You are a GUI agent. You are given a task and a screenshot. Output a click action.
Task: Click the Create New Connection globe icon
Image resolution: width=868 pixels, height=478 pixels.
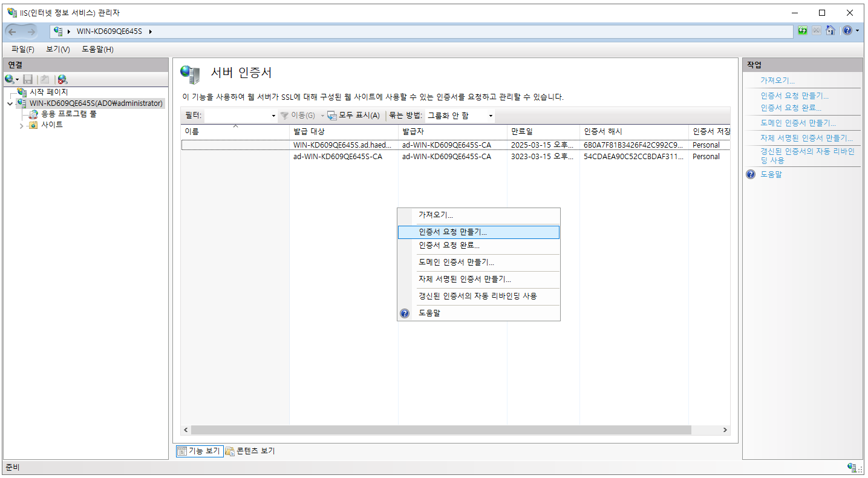[x=10, y=79]
